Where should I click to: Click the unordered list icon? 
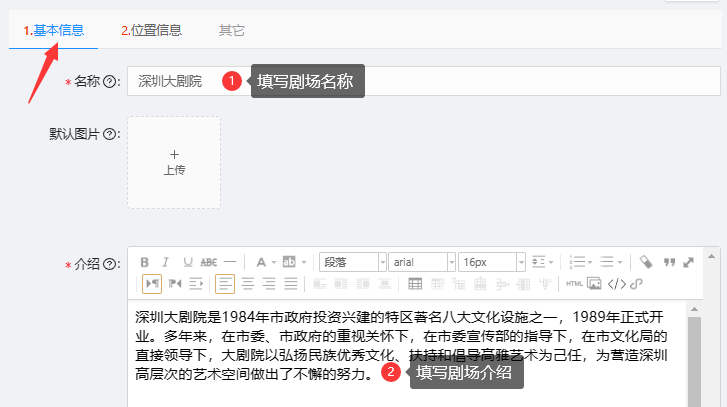tap(607, 262)
